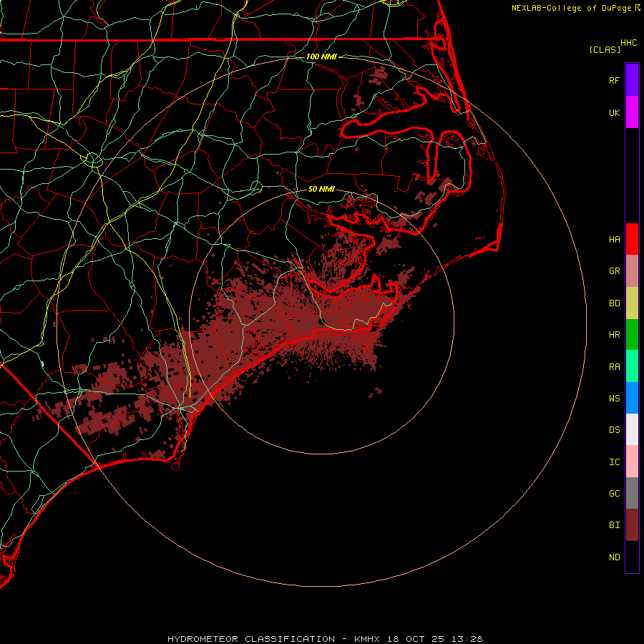This screenshot has height=644, width=644.
Task: Click the IC light pink legend swatch
Action: 632,462
